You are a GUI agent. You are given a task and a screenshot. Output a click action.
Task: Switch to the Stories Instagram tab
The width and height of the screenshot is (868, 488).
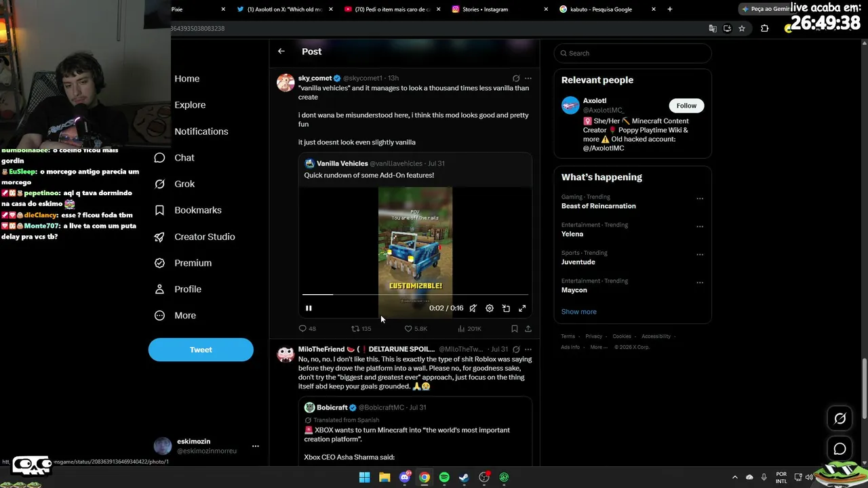click(x=498, y=9)
